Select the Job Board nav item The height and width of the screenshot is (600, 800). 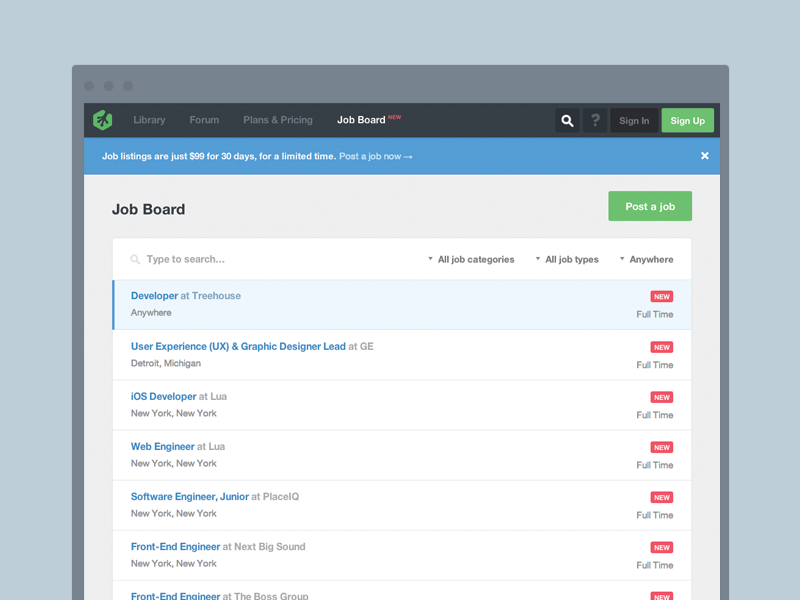pos(361,120)
